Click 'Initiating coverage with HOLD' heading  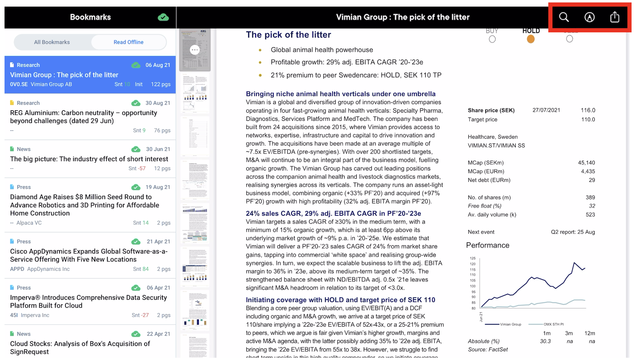pyautogui.click(x=340, y=300)
